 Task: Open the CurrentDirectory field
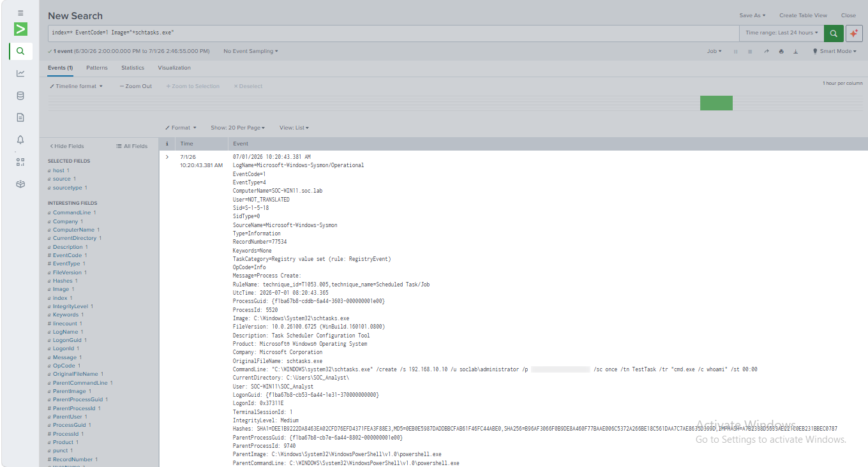75,238
